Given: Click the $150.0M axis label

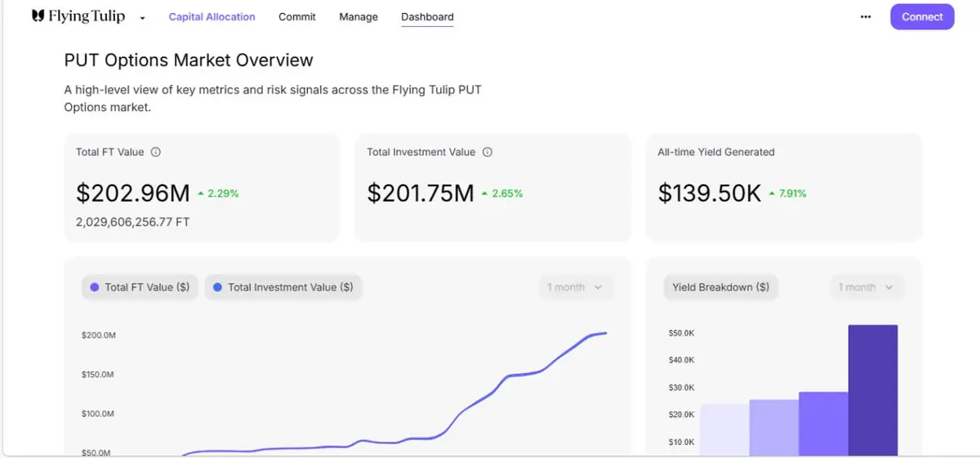Looking at the screenshot, I should pos(98,375).
